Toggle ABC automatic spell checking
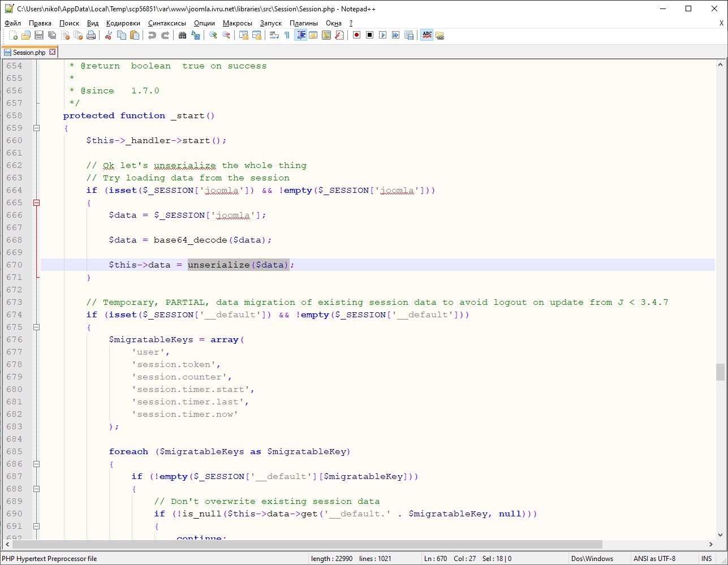This screenshot has height=565, width=728. (427, 36)
